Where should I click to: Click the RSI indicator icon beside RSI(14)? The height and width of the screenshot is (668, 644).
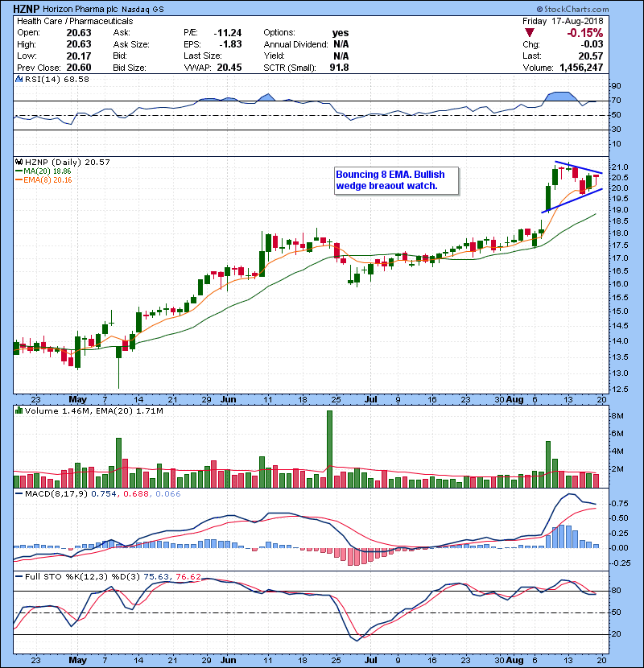19,79
